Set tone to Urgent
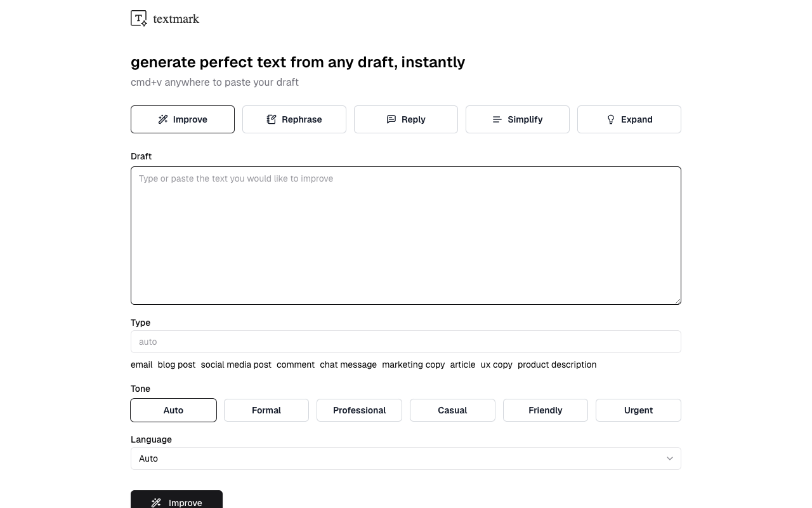 click(x=638, y=410)
